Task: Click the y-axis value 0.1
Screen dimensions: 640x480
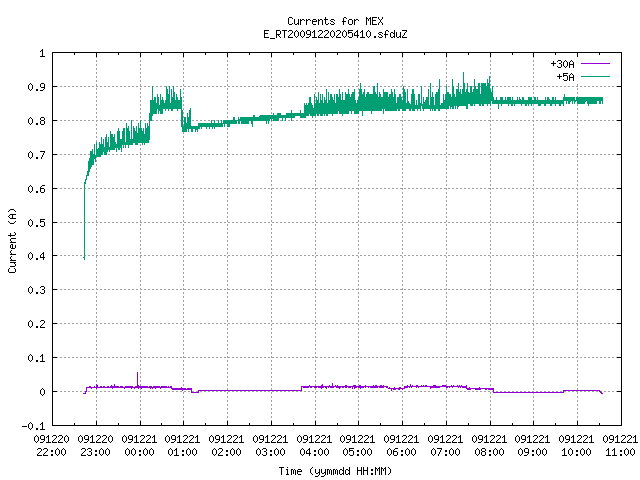Action: point(36,358)
